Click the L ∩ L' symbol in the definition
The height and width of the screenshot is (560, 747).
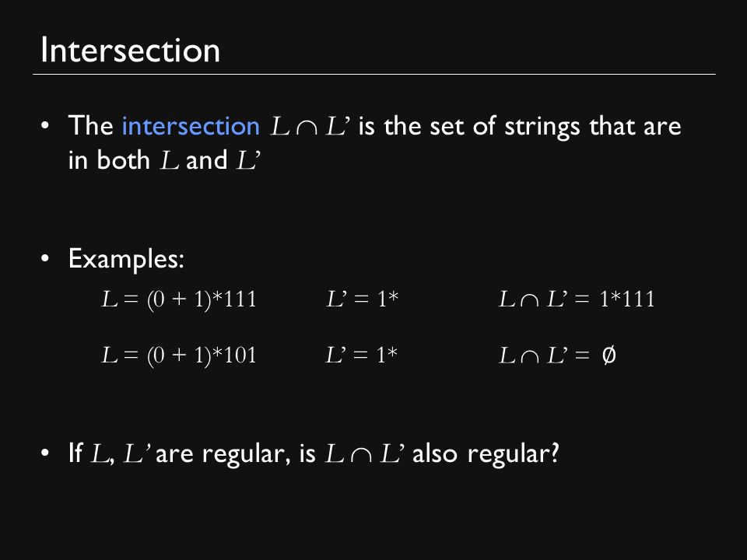(310, 126)
